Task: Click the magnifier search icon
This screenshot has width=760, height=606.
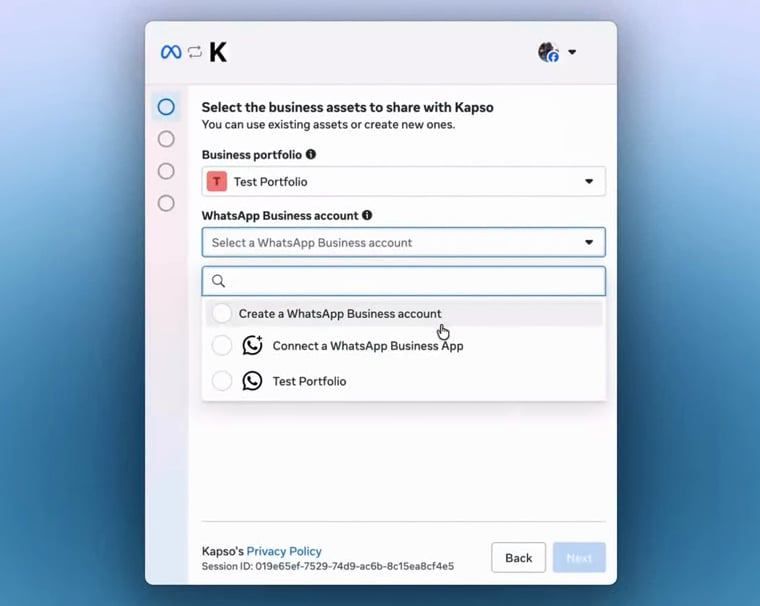Action: (x=219, y=281)
